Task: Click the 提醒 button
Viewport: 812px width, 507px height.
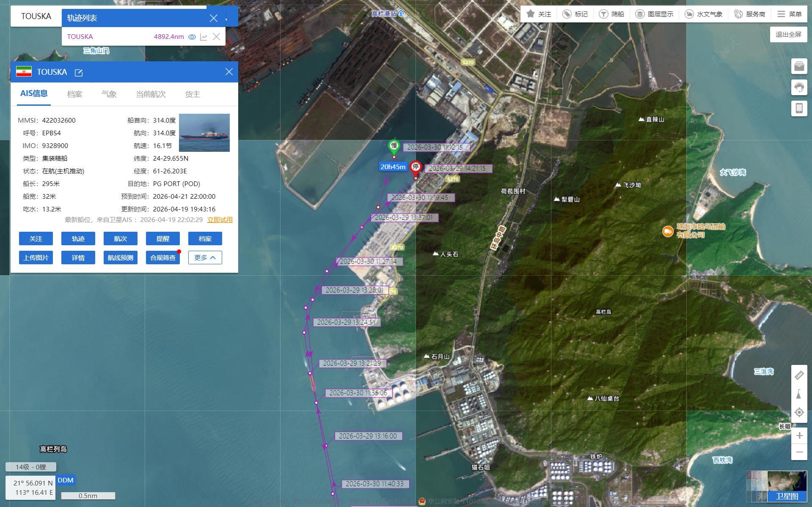Action: [163, 238]
